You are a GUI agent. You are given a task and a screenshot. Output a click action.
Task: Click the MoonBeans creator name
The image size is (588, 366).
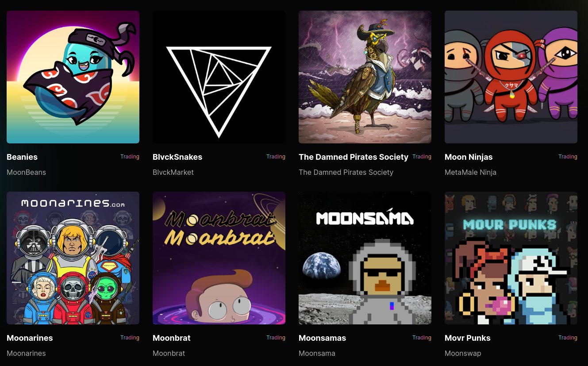tap(26, 172)
